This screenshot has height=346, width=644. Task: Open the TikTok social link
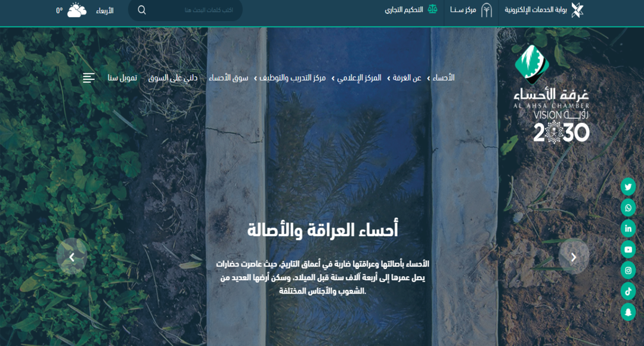[628, 291]
